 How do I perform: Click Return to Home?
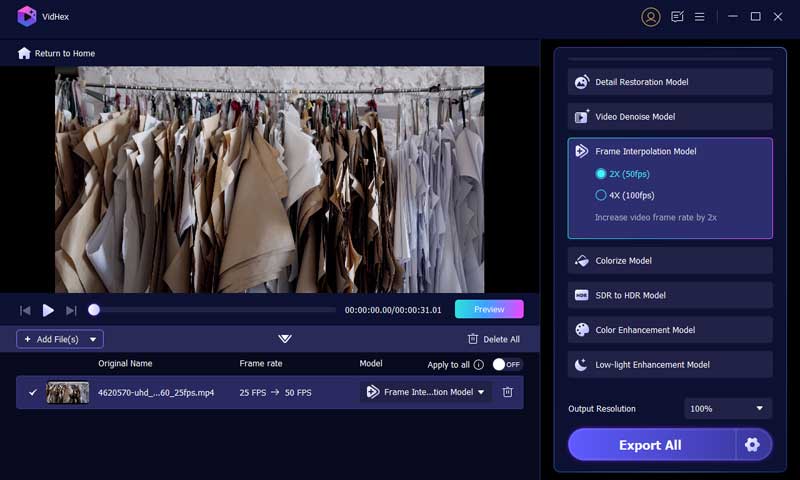[x=56, y=53]
